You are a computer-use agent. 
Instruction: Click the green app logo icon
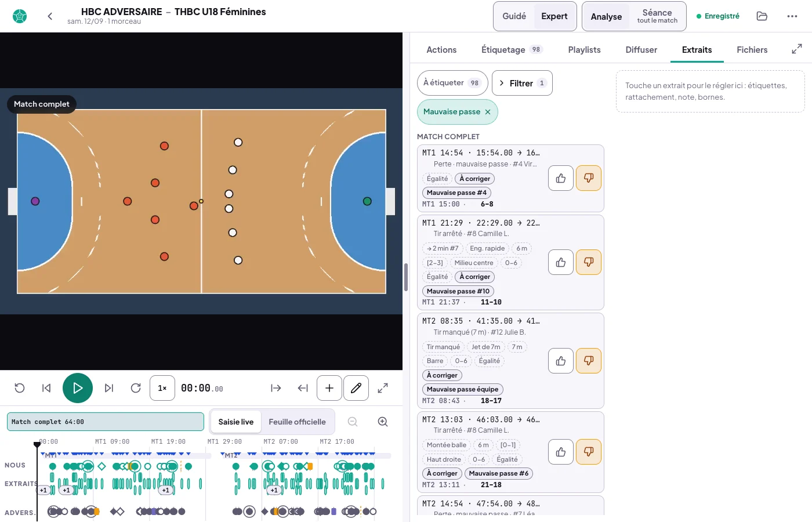coord(20,16)
